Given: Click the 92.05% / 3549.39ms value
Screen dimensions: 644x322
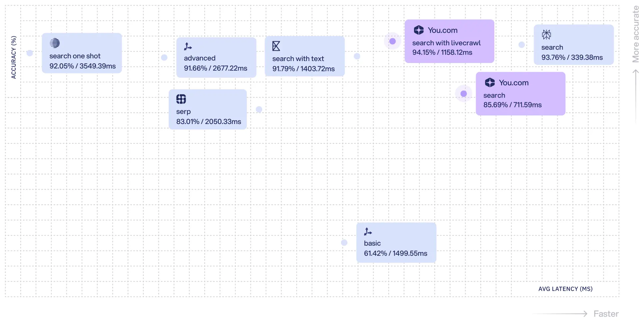Looking at the screenshot, I should (83, 66).
